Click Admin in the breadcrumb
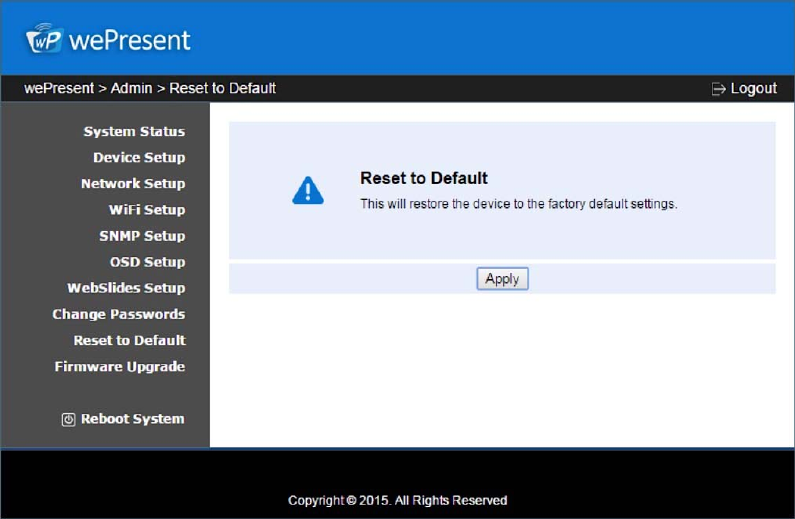 pos(131,88)
